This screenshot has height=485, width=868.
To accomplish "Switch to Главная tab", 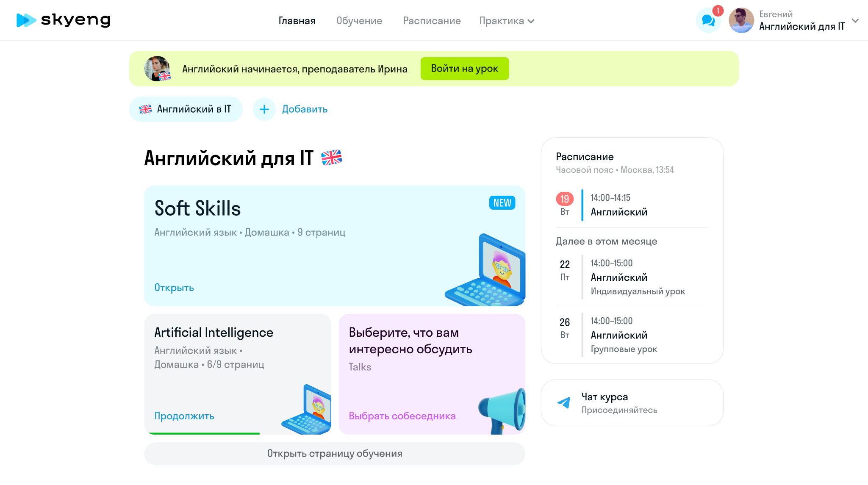I will coord(297,20).
